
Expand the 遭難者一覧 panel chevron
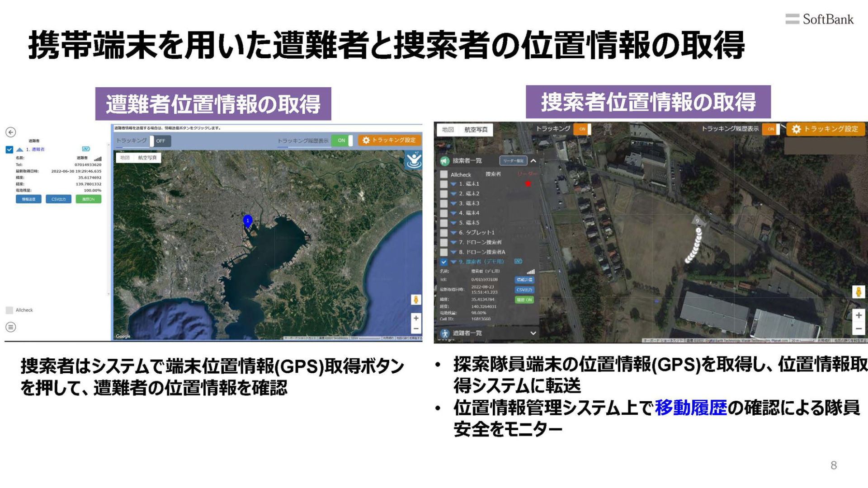coord(533,333)
